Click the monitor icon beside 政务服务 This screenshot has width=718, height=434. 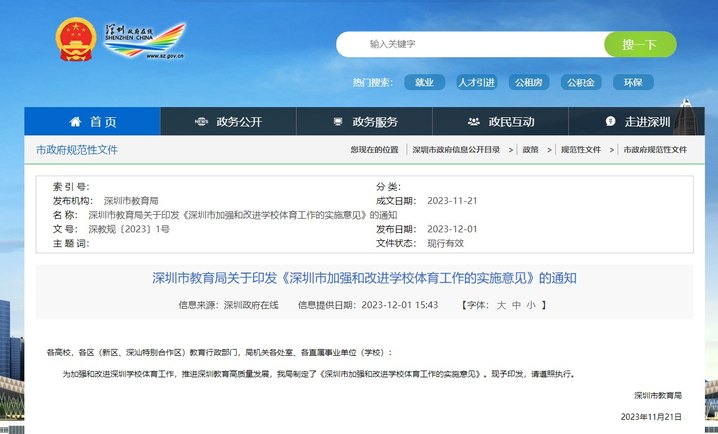[338, 122]
